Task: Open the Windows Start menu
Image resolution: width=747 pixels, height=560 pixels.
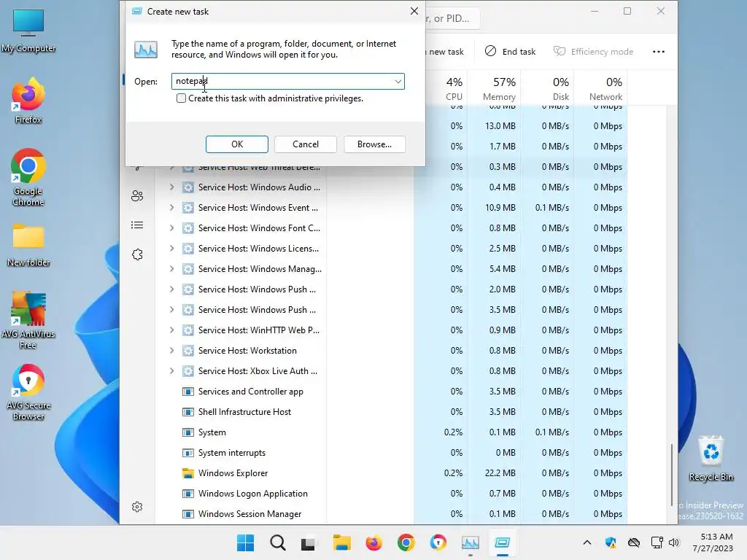Action: tap(245, 542)
